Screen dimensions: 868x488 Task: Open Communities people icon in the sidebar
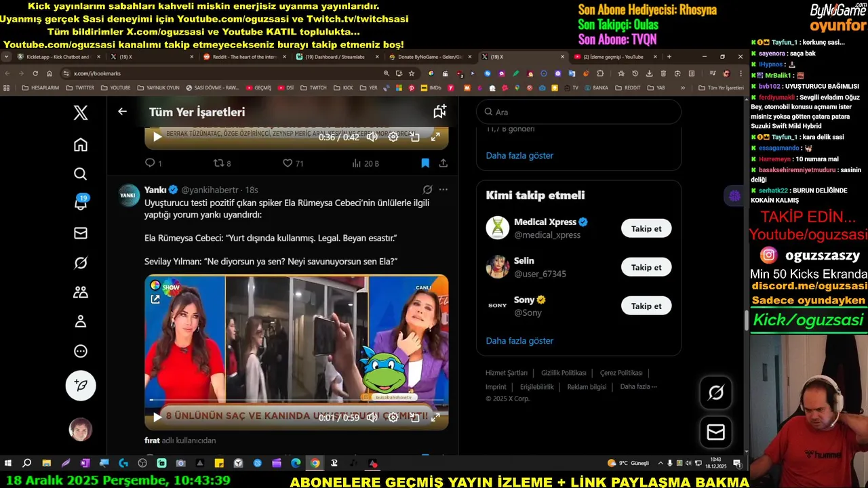pyautogui.click(x=80, y=292)
